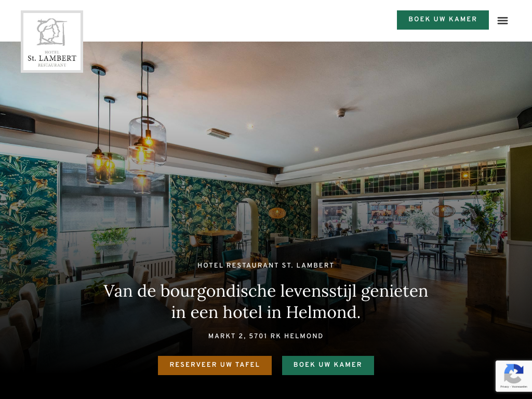This screenshot has width=532, height=399.
Task: Open the hamburger navigation menu
Action: 502,21
